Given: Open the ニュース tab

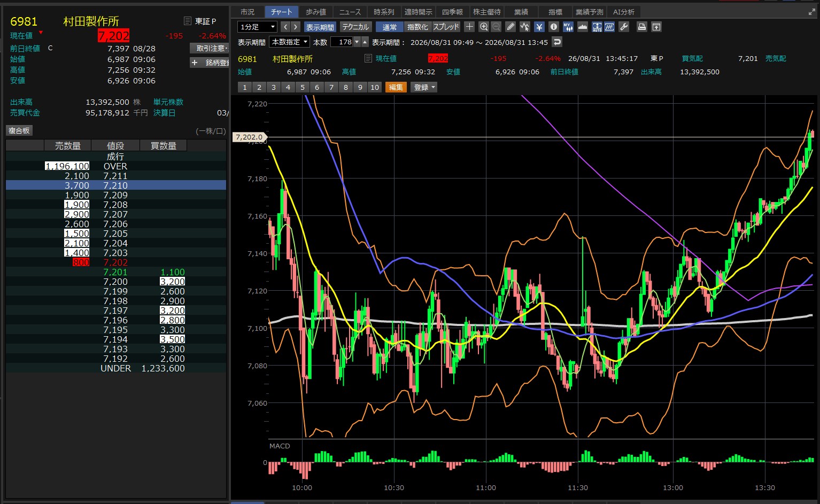Looking at the screenshot, I should coord(350,12).
